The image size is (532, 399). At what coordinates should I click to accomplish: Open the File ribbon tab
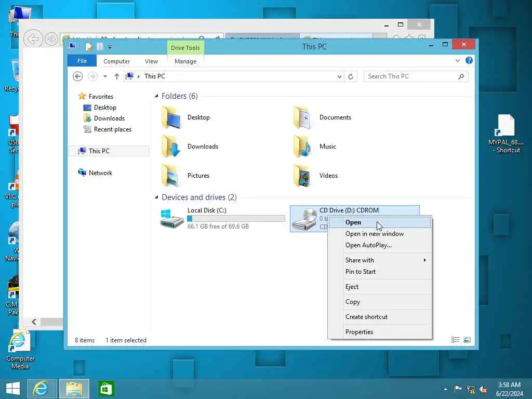tap(82, 61)
